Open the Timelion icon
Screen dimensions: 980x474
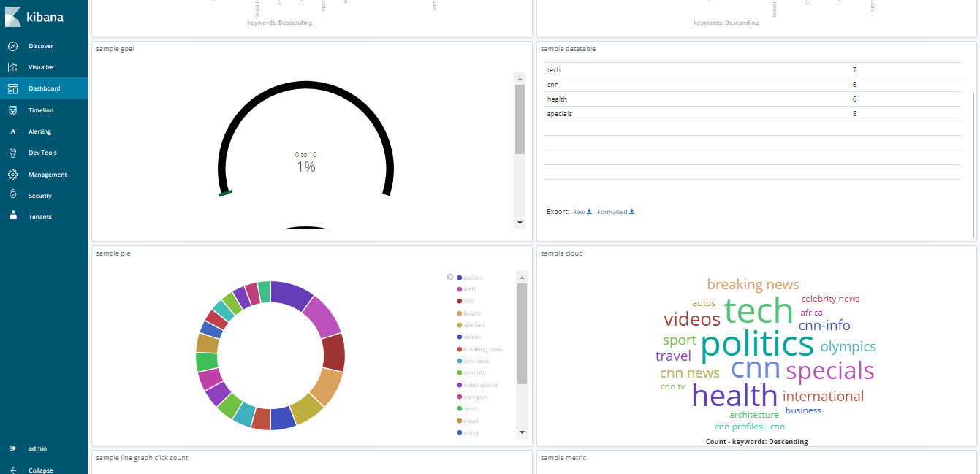pos(12,110)
